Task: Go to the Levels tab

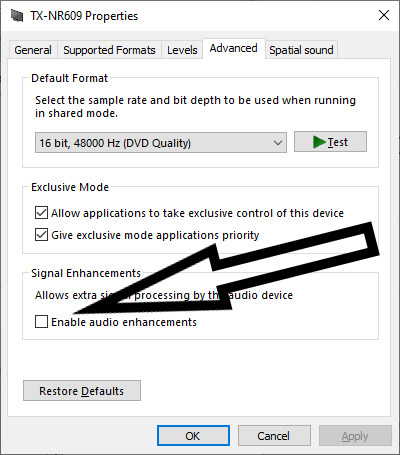Action: point(182,50)
